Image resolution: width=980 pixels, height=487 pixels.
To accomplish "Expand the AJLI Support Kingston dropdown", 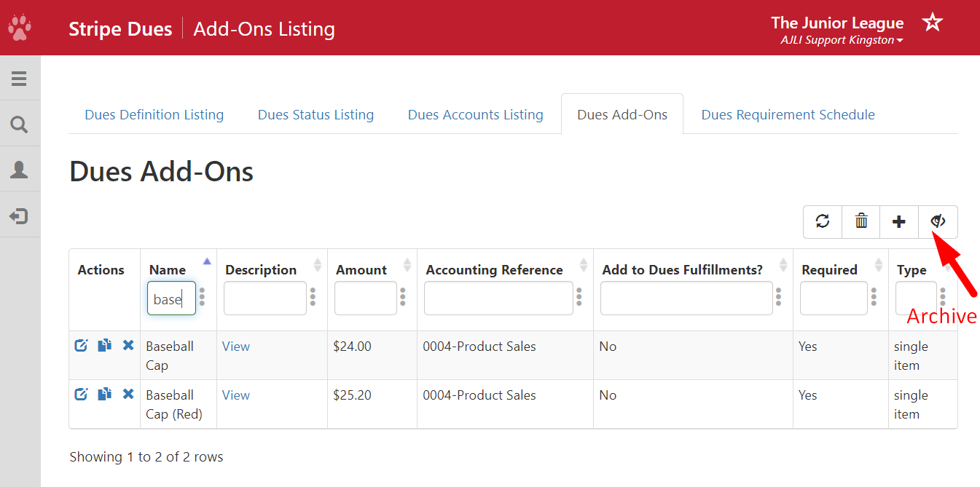I will point(842,40).
